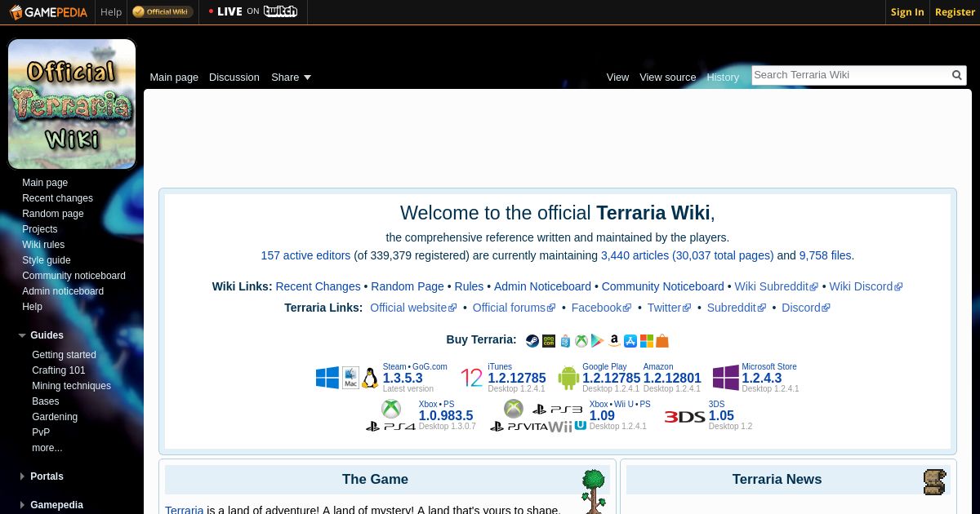Open Style guide in the sidebar

pos(47,260)
